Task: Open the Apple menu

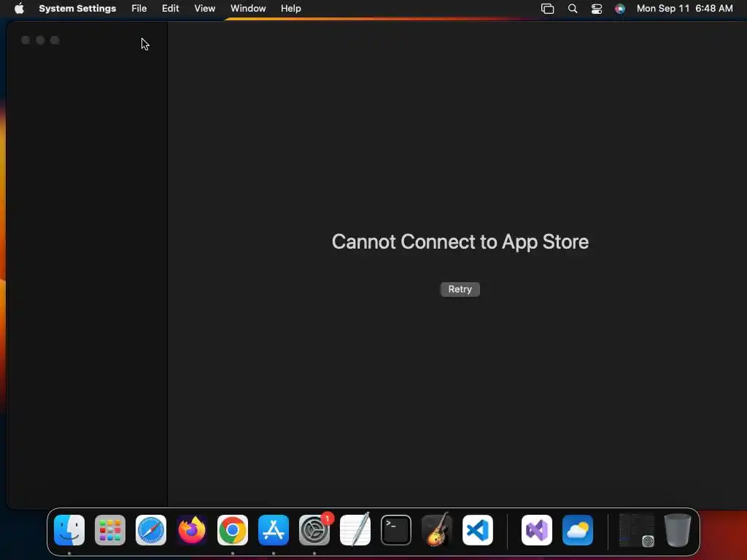Action: 19,9
